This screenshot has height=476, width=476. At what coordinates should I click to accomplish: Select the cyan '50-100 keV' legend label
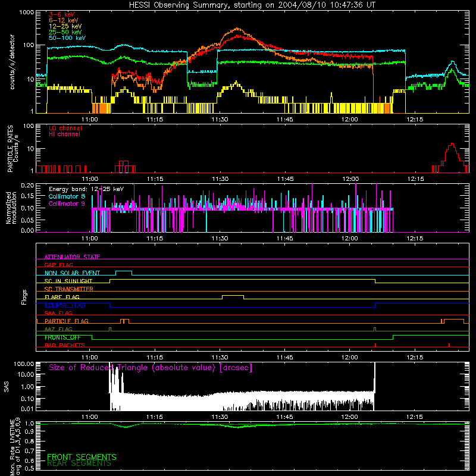click(67, 38)
